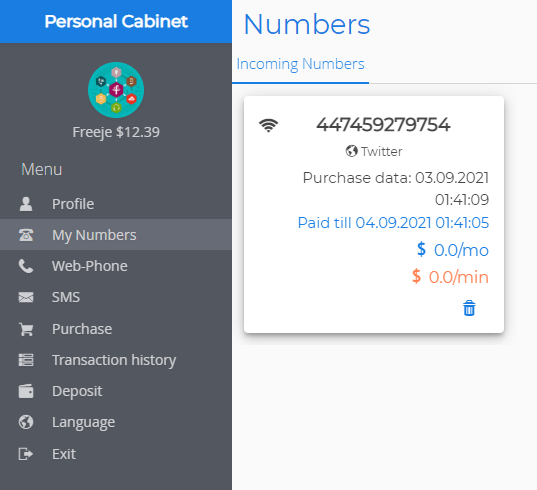Click the wifi signal icon on number card

pyautogui.click(x=268, y=125)
